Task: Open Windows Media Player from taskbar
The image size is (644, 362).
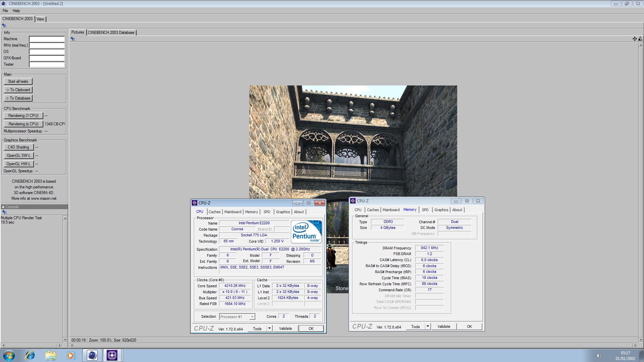Action: click(x=70, y=355)
